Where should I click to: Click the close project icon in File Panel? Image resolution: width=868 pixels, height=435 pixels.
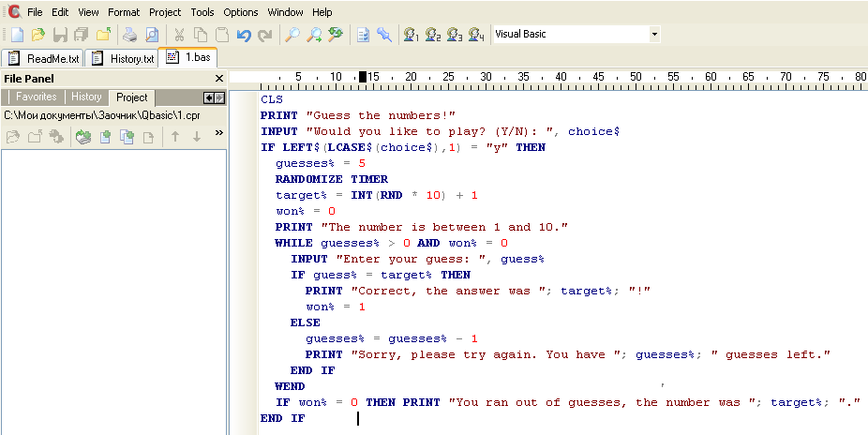tap(36, 136)
